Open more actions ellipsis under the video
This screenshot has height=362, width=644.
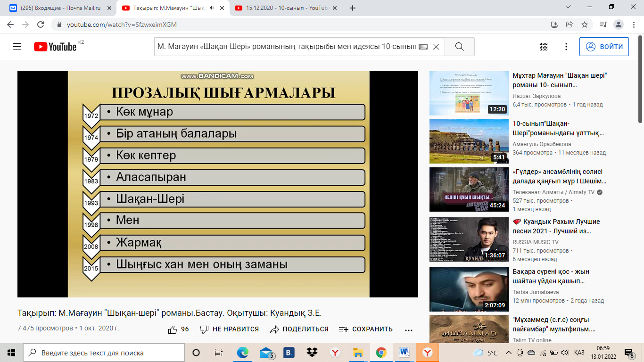click(409, 330)
